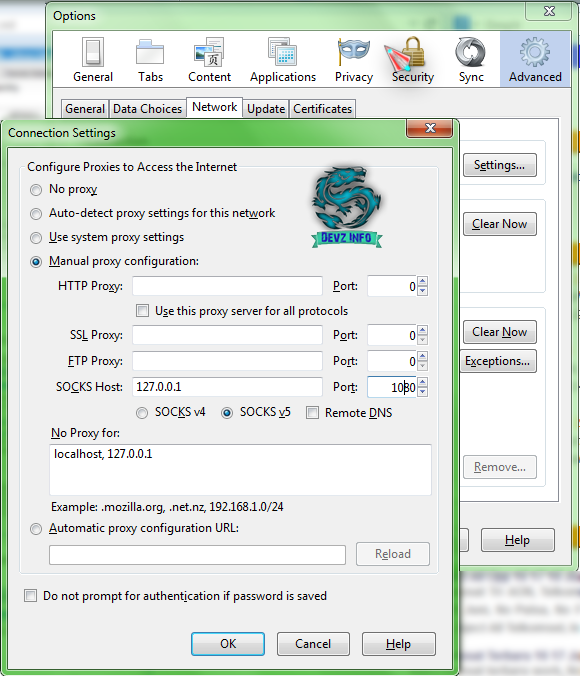This screenshot has width=580, height=676.
Task: Click the SOCKS Host field containing 127.0.0.1
Action: click(227, 387)
